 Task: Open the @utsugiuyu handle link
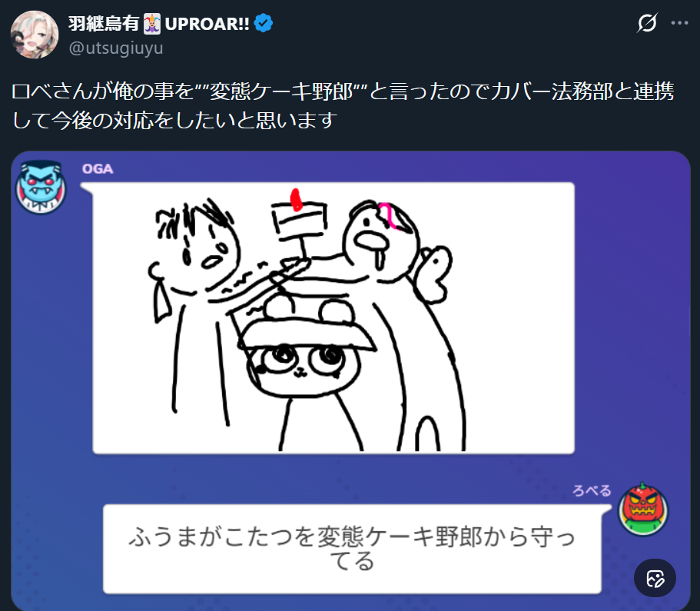coord(115,48)
